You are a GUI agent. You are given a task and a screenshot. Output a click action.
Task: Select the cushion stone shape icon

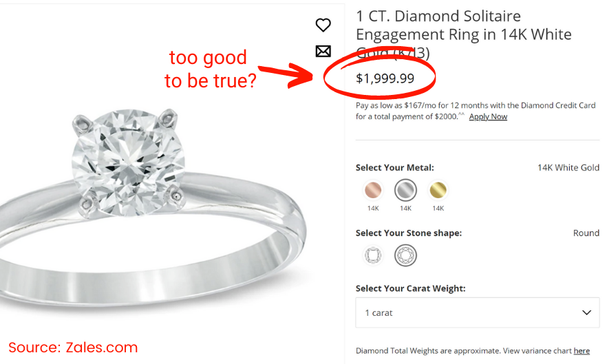point(372,256)
